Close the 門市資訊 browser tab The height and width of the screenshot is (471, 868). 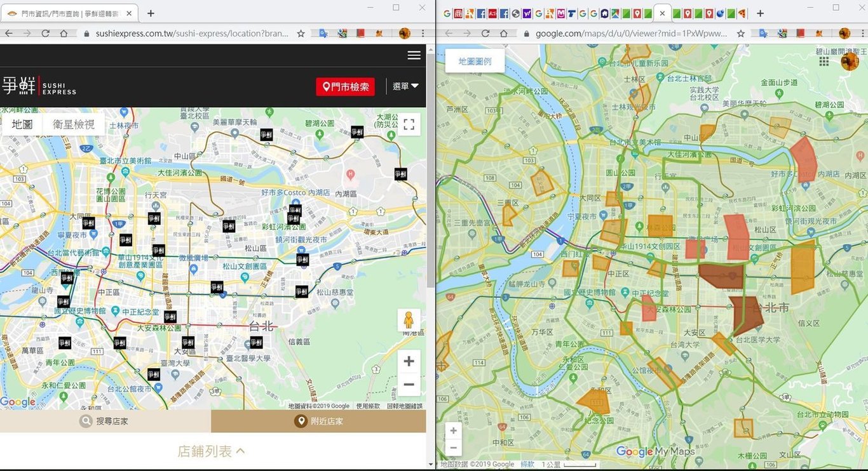coord(128,13)
